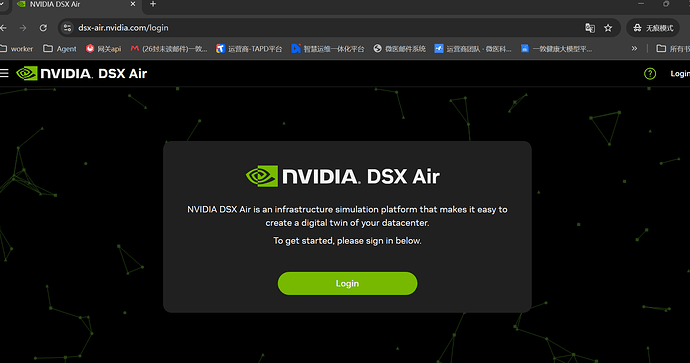Click the incognito mode indicator 无痕模式
This screenshot has width=690, height=363.
coord(653,28)
